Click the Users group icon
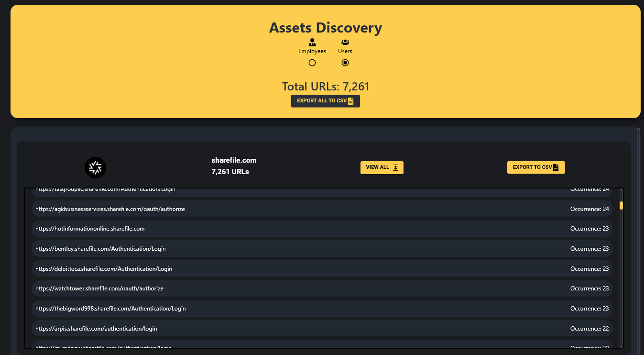This screenshot has width=644, height=355. pyautogui.click(x=345, y=42)
